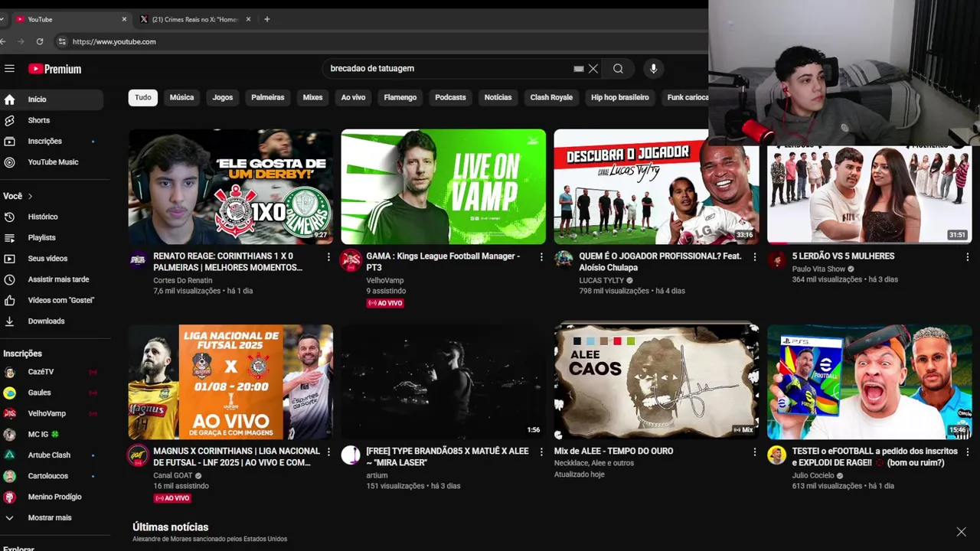The image size is (980, 551).
Task: Open options menu for Magnus x Corinthians video
Action: coord(328,452)
